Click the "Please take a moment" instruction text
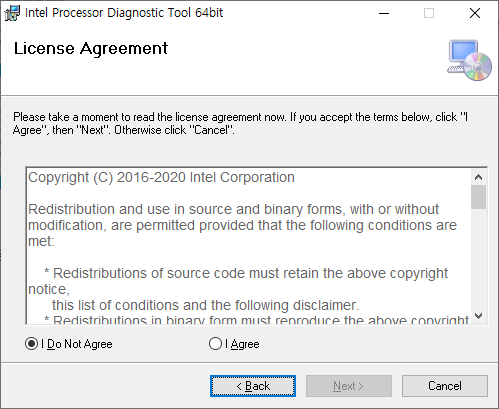The height and width of the screenshot is (409, 499). tap(240, 123)
